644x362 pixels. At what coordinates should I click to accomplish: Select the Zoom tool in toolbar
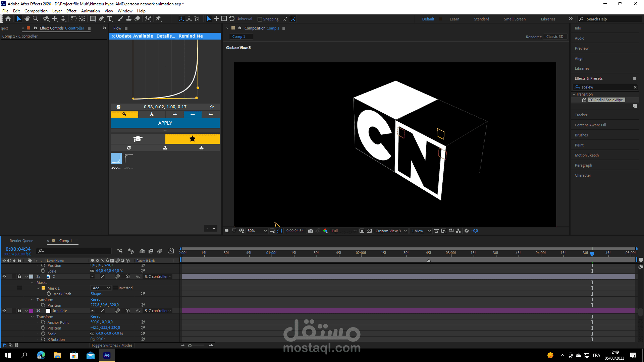(35, 19)
